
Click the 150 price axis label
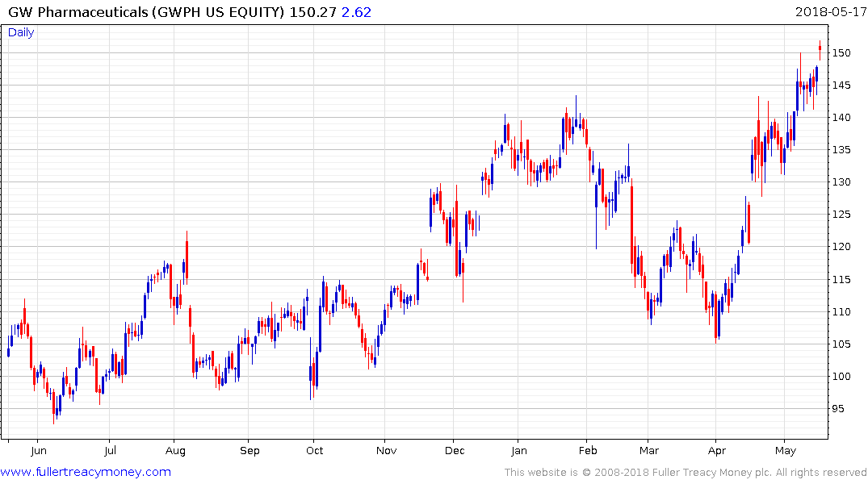(x=841, y=53)
